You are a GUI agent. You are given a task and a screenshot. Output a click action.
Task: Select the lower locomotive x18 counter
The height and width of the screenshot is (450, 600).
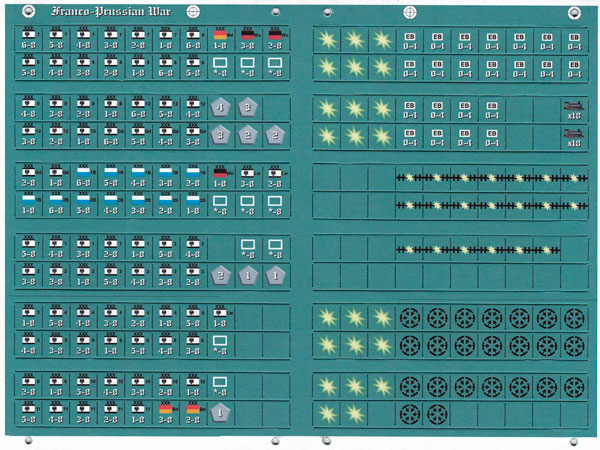574,137
